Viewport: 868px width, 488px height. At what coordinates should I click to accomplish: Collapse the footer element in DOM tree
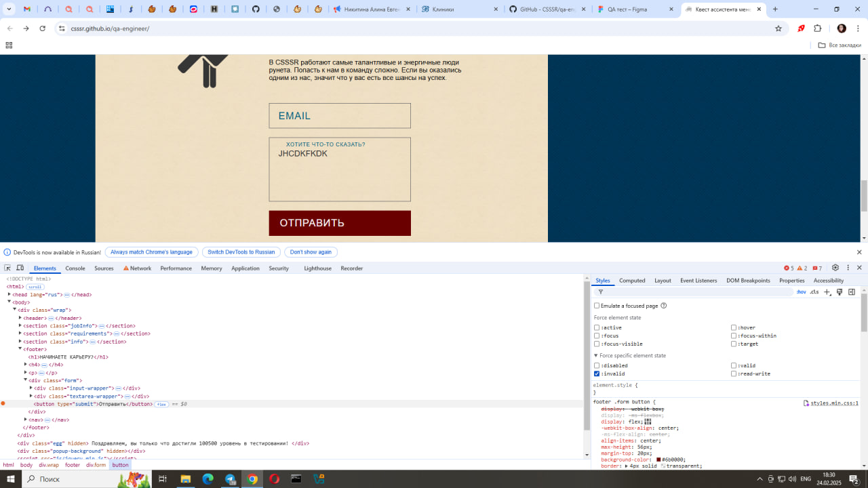click(20, 349)
